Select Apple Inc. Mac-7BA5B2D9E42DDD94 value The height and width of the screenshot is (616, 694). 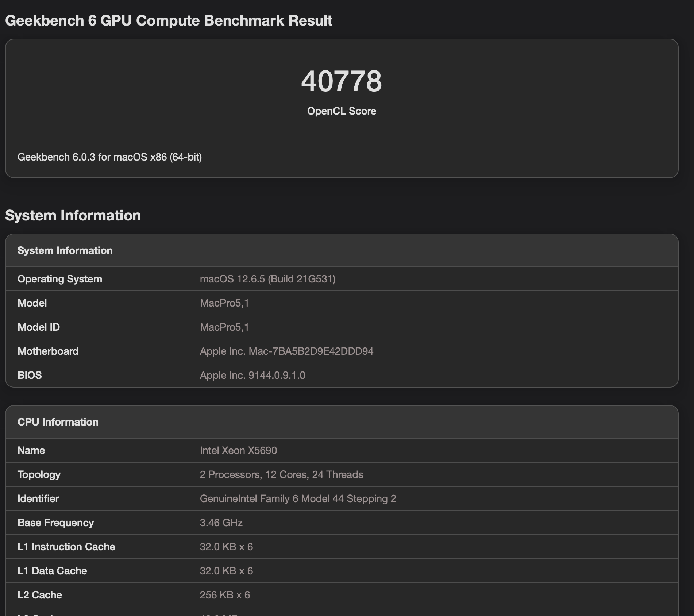286,351
